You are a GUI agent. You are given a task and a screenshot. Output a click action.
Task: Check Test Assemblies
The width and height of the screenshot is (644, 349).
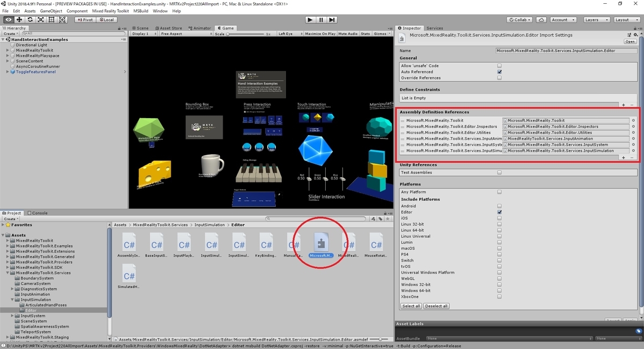coord(499,173)
